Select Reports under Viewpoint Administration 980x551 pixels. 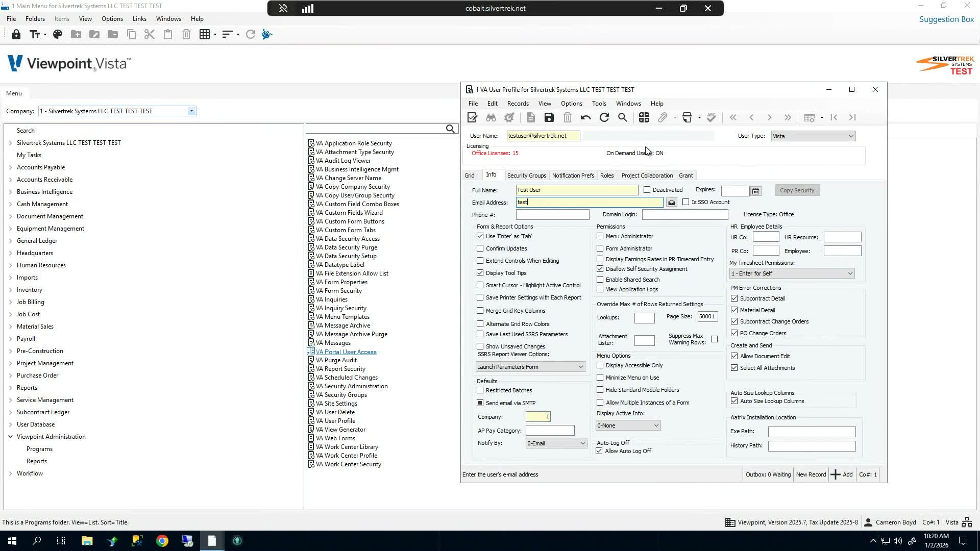(x=37, y=461)
